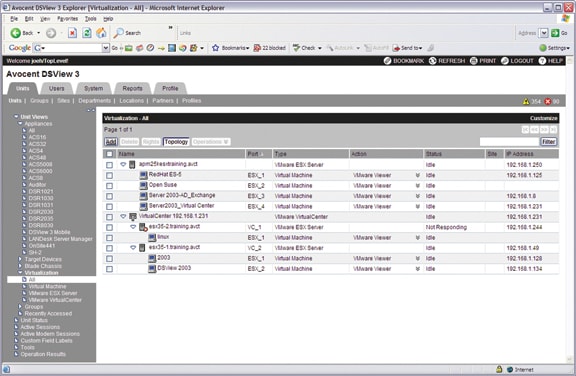The width and height of the screenshot is (576, 376).
Task: Check the box for Open Suse row
Action: click(x=109, y=186)
